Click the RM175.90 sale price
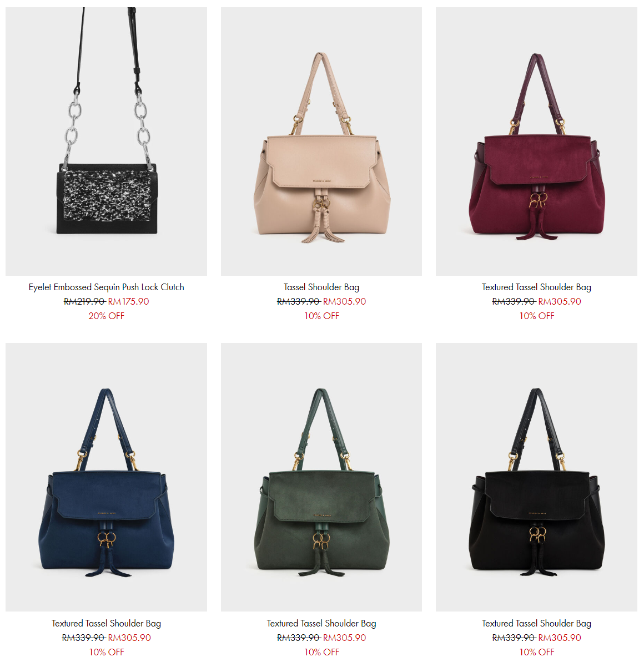The height and width of the screenshot is (662, 644). (x=128, y=301)
